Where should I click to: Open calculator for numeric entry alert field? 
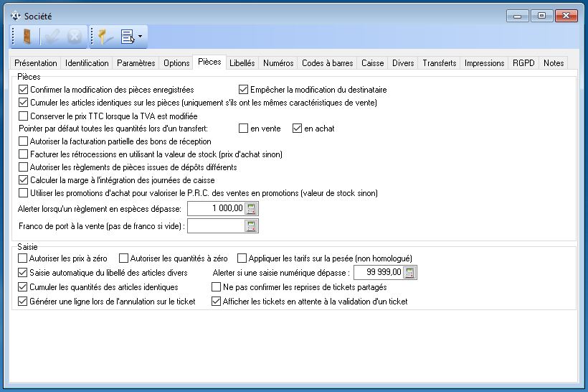tap(409, 273)
